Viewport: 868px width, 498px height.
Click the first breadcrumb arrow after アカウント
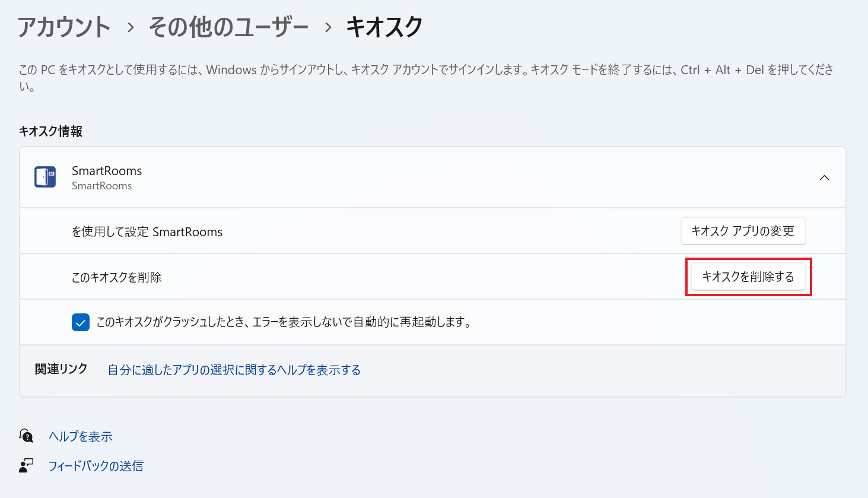click(x=131, y=28)
